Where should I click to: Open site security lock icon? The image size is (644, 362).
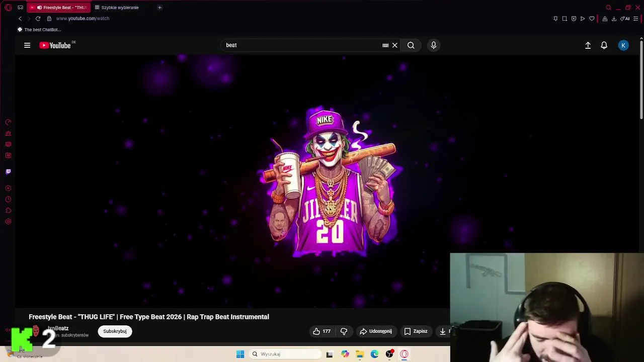49,19
